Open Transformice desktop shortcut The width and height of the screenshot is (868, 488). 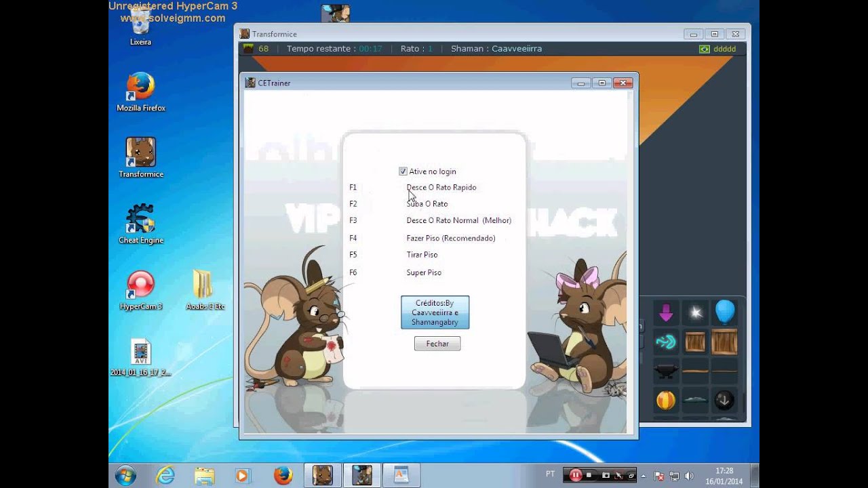click(141, 158)
